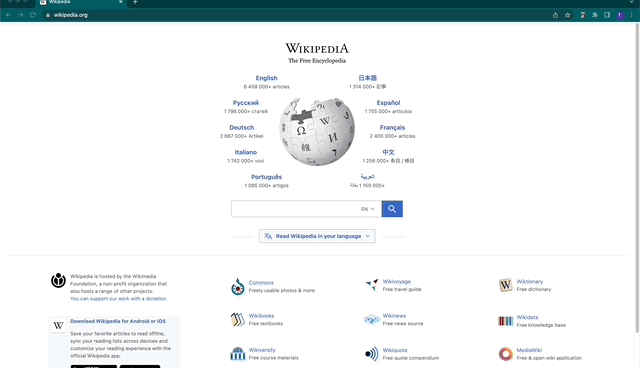Open the English Wikipedia link
Screen dimensions: 640x368
point(267,78)
